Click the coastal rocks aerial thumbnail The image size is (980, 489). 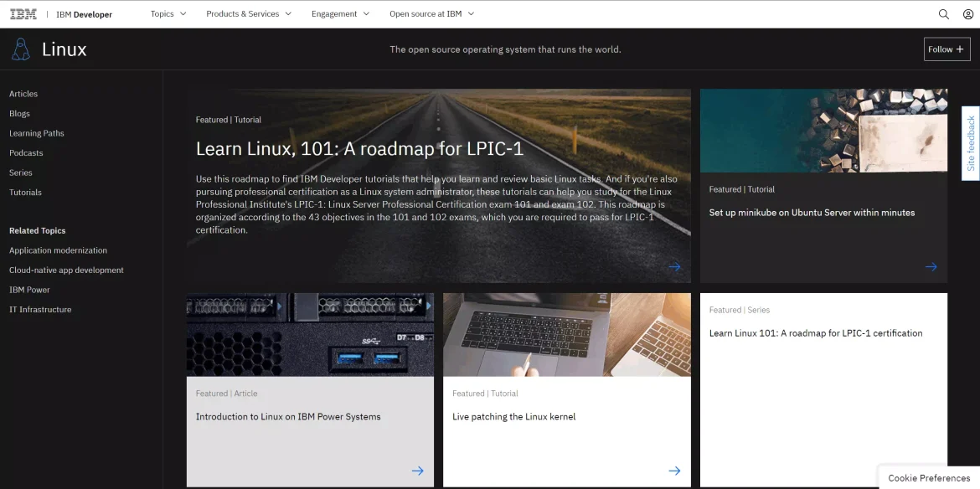pos(823,131)
